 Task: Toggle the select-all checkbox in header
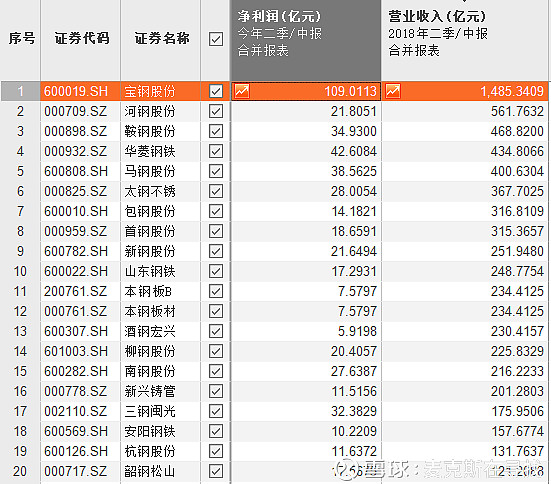216,39
